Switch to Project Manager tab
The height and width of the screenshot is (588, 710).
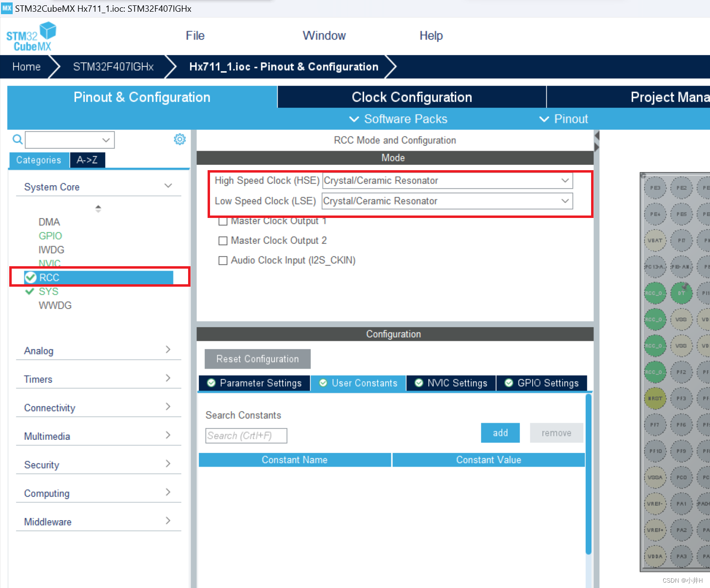pyautogui.click(x=629, y=97)
